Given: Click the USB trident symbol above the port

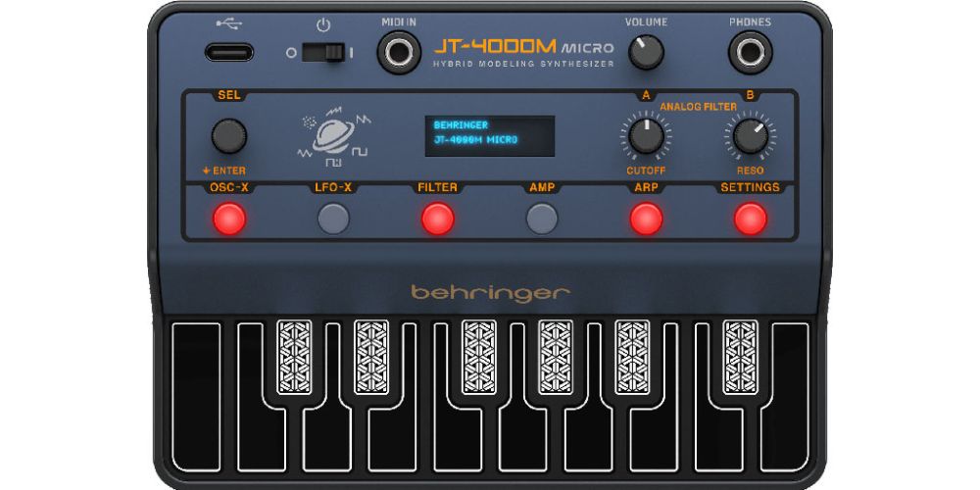Looking at the screenshot, I should coord(228,24).
